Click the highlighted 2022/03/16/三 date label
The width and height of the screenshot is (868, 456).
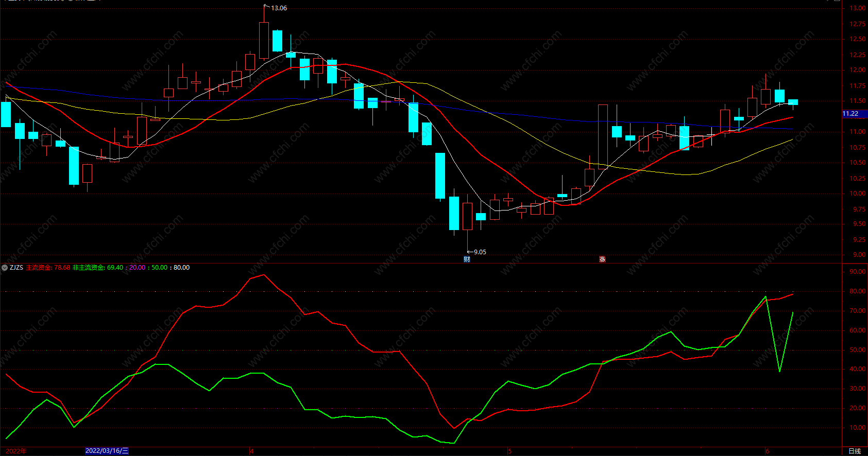coord(107,451)
